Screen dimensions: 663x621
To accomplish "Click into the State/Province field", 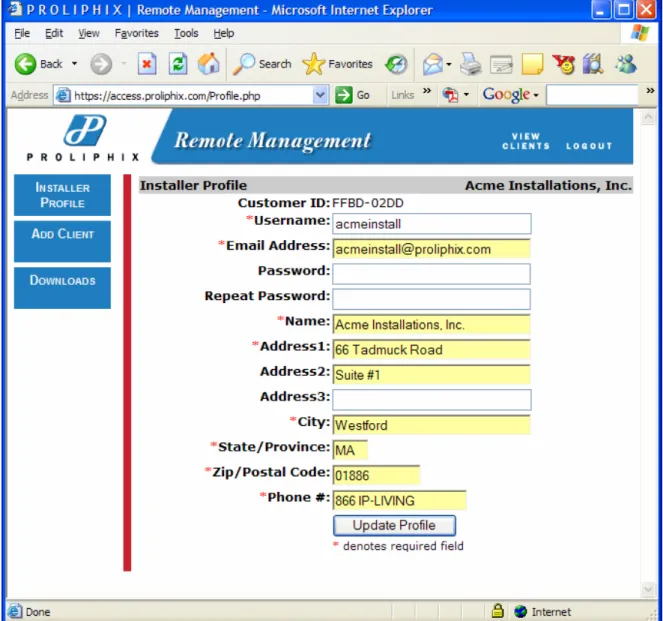I will (x=351, y=450).
